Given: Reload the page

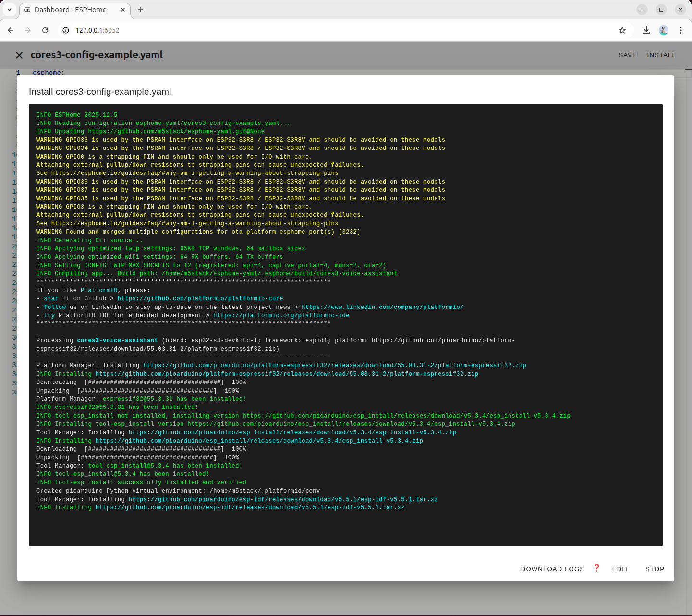Looking at the screenshot, I should (x=45, y=30).
